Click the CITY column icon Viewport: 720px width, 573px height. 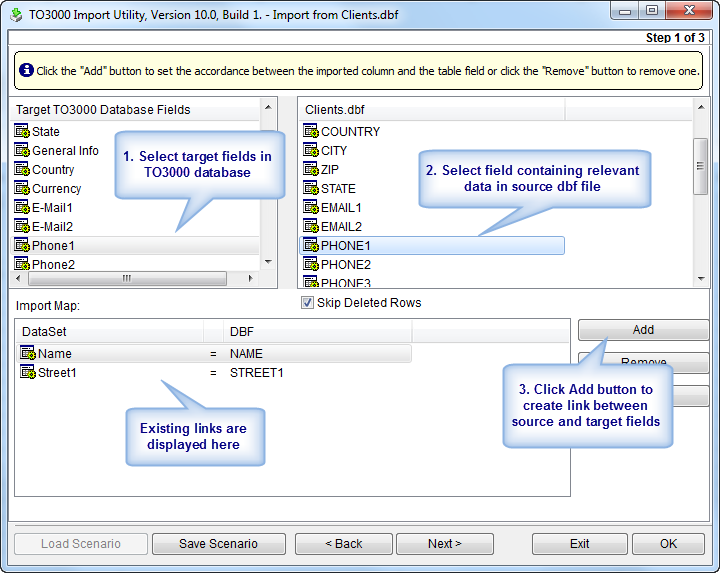(x=311, y=150)
